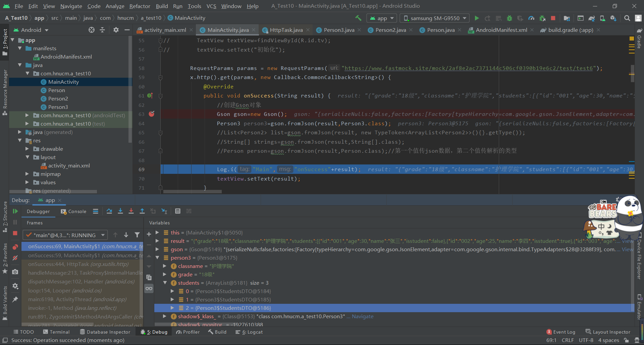Viewport: 644px width, 345px height.
Task: Open the AVD Manager icon
Action: pyautogui.click(x=603, y=18)
